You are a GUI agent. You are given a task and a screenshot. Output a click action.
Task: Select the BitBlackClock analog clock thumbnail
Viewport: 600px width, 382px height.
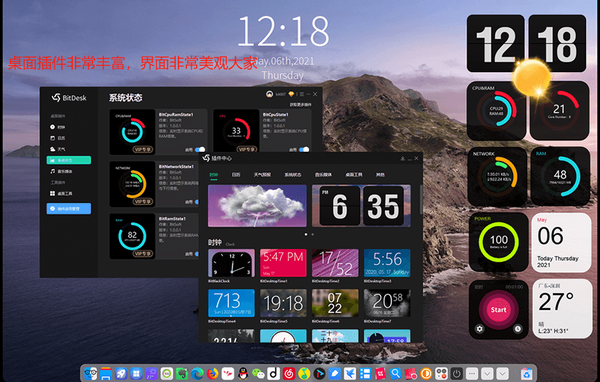(231, 263)
